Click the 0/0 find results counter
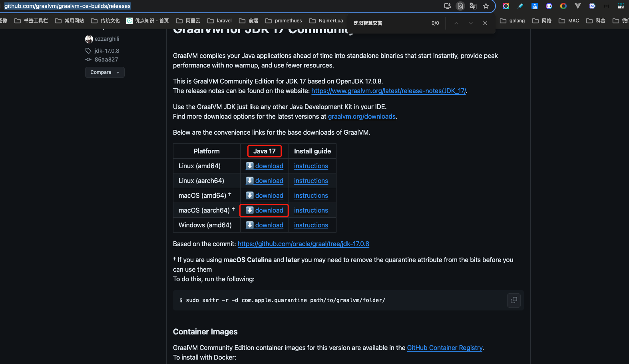The height and width of the screenshot is (364, 629). (x=435, y=23)
